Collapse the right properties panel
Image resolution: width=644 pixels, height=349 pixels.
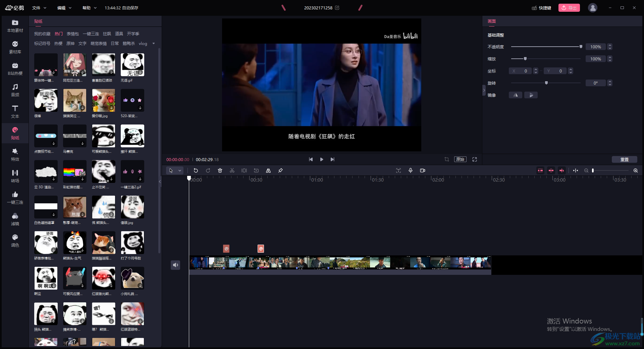pos(484,90)
